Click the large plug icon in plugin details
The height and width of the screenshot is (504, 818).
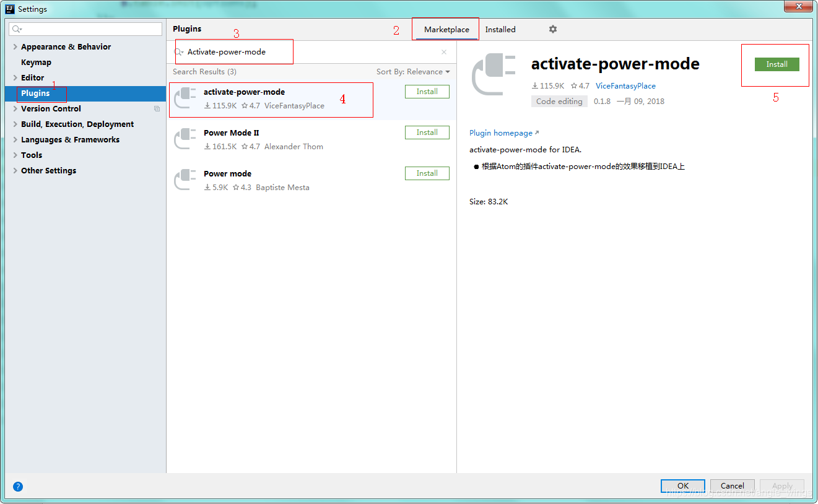tap(494, 74)
